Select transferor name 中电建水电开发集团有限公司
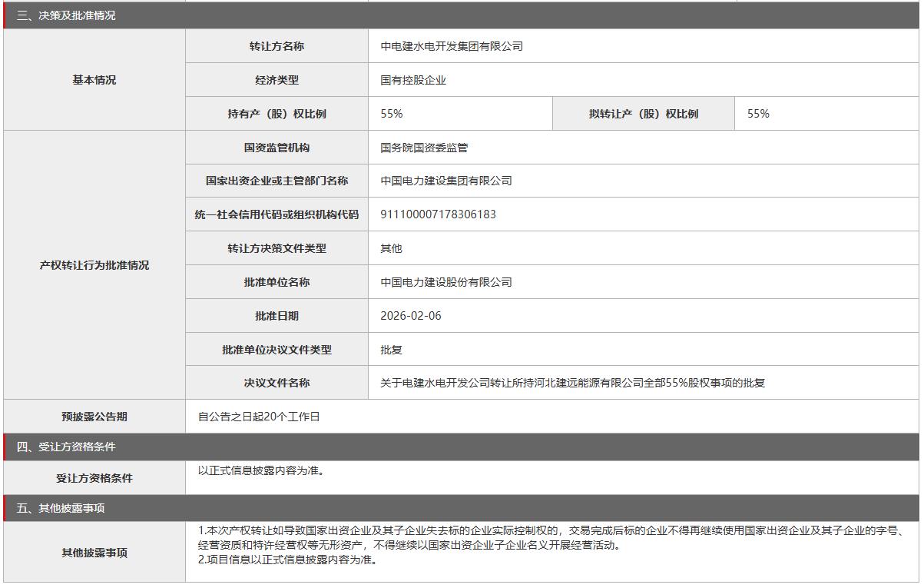 pos(452,46)
